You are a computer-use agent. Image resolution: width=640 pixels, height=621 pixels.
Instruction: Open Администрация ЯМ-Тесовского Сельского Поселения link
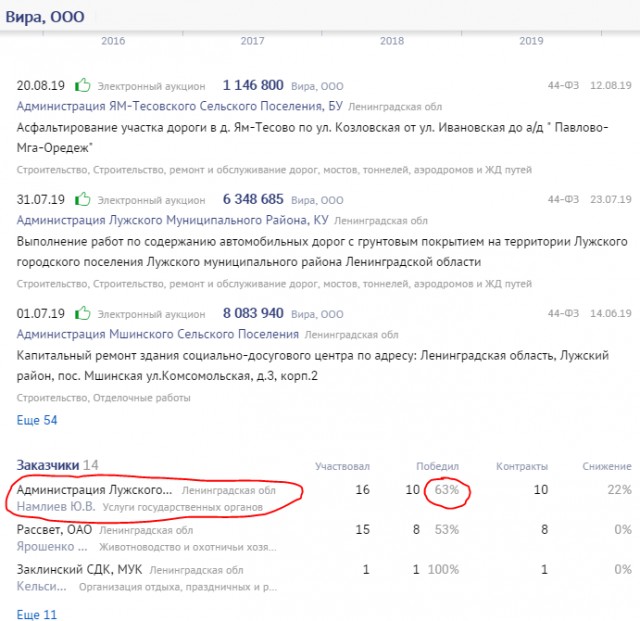tap(180, 106)
